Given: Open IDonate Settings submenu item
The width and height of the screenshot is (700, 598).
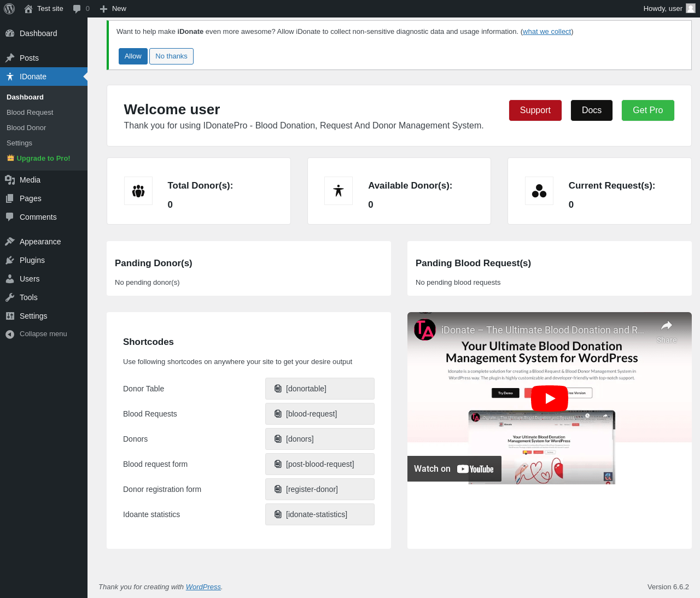Looking at the screenshot, I should click(20, 143).
